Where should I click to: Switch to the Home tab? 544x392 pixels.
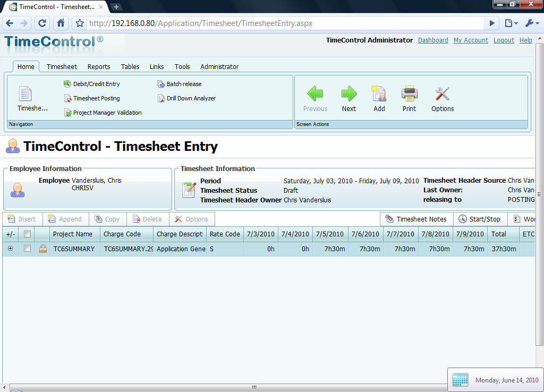click(x=26, y=66)
